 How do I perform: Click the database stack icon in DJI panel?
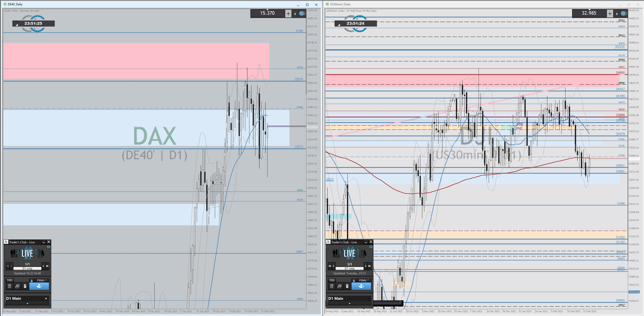pos(347,286)
